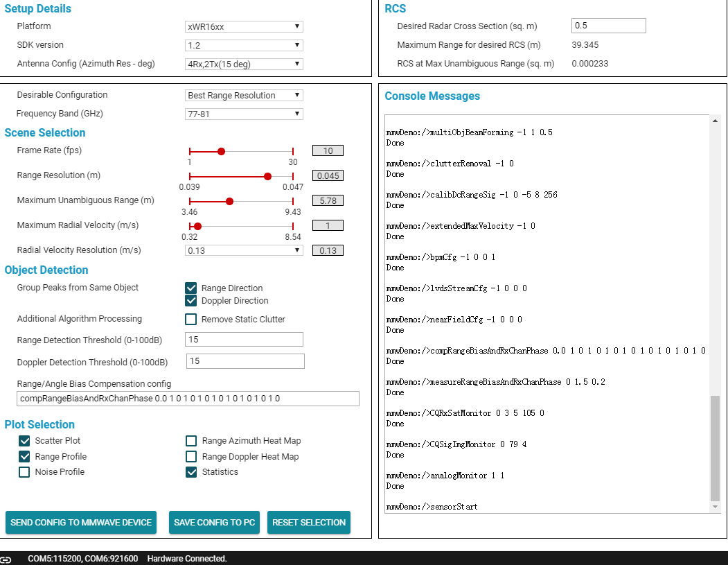Open the Desirable Configuration dropdown
This screenshot has height=565, width=728.
[x=244, y=95]
